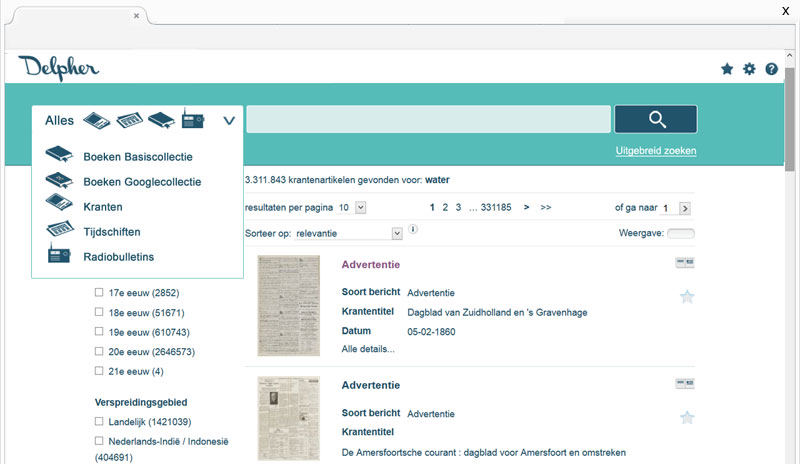Favorite the Amersfoortsche courant result star
The width and height of the screenshot is (800, 464).
coord(687,418)
